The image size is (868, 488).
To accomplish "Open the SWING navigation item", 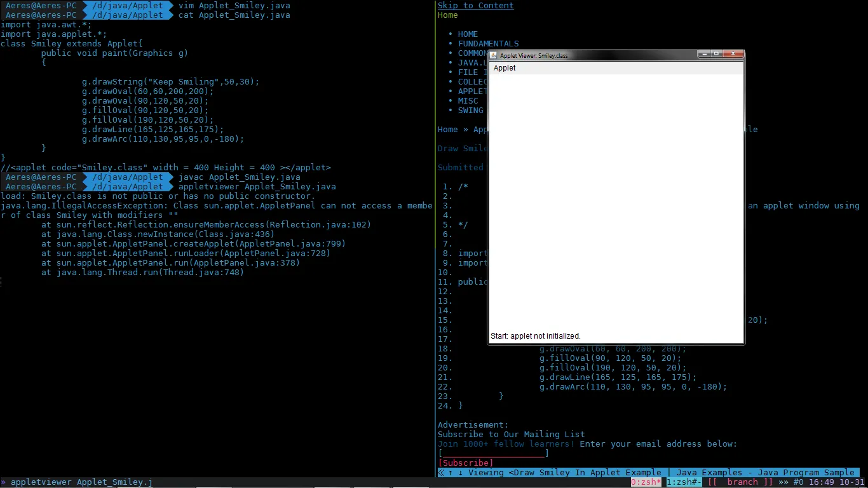I will tap(471, 111).
